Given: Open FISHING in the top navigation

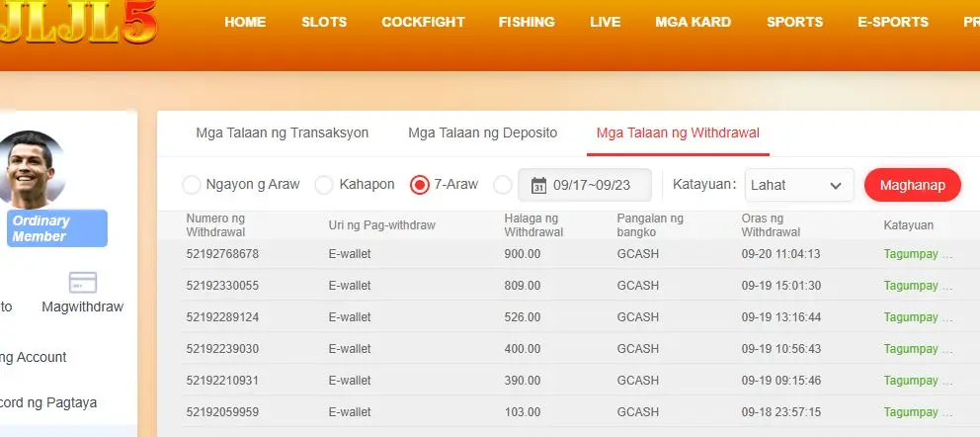Looking at the screenshot, I should (527, 22).
